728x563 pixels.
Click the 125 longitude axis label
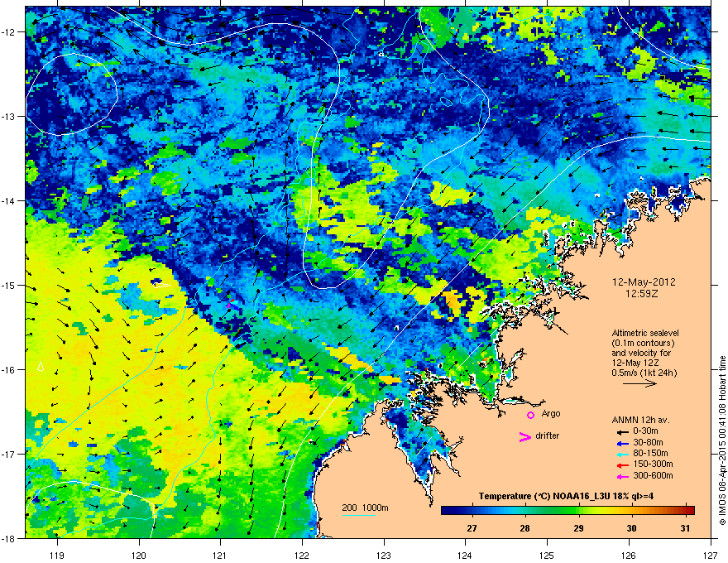point(547,556)
